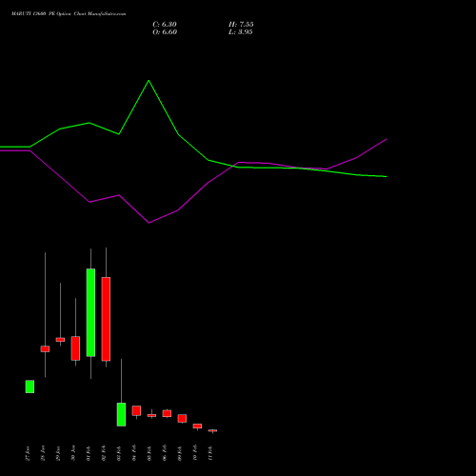Click the 04 Feb date label
The image size is (476, 476).
point(134,453)
